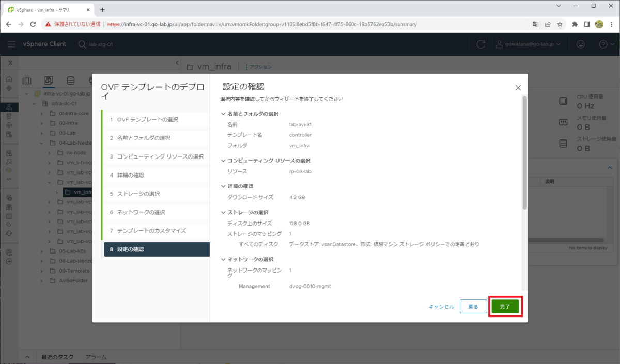Collapse the コンピューティング リソースの選択 section

tap(223, 161)
